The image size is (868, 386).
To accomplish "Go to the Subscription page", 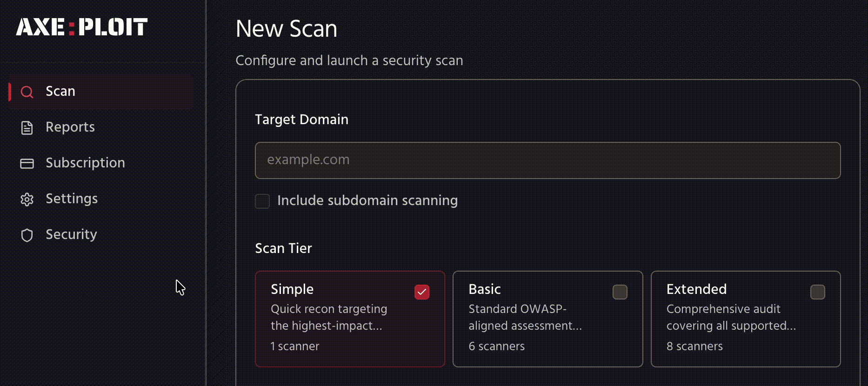I will 85,163.
